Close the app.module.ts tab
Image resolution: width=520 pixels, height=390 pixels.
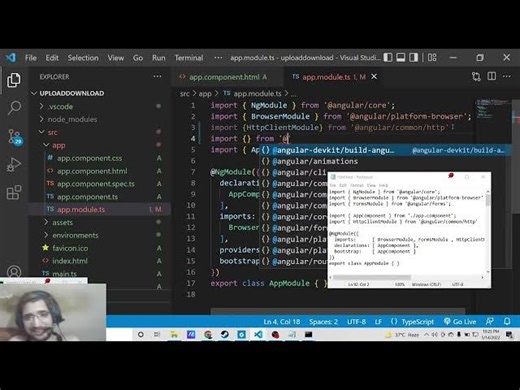374,77
